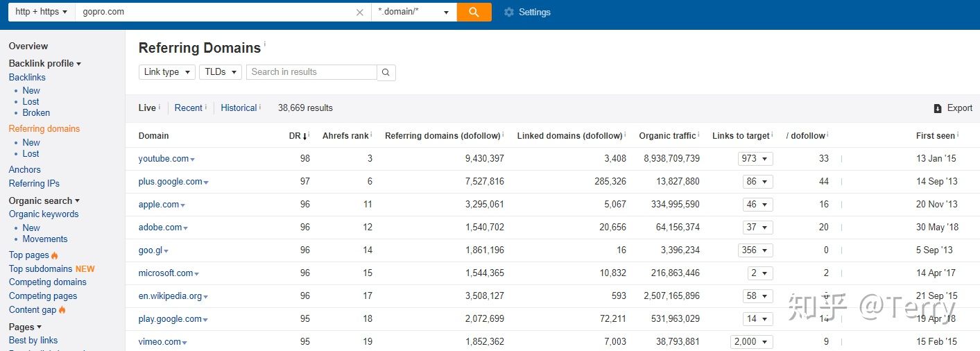Expand the 356 links dropdown for goo.gl

tap(755, 250)
